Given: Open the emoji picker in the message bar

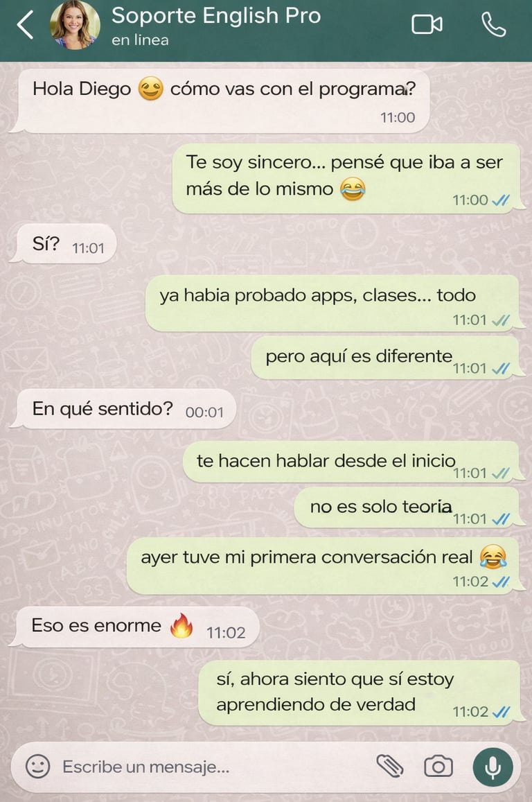Looking at the screenshot, I should coord(38,766).
